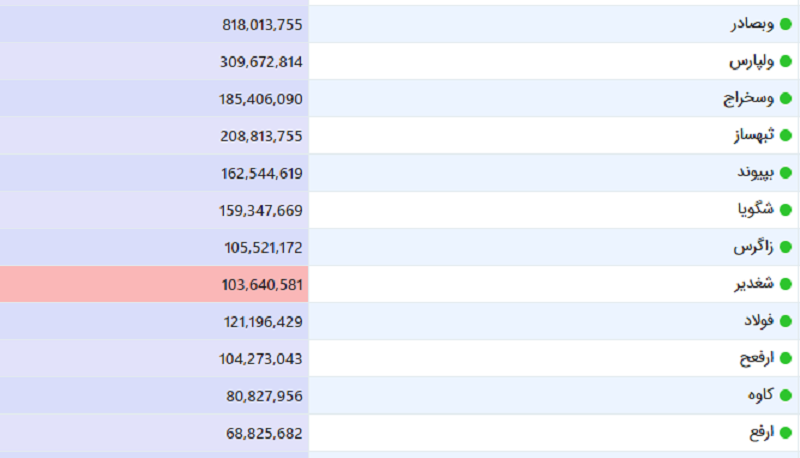
Task: Click the value 162,544,619
Action: pos(262,173)
